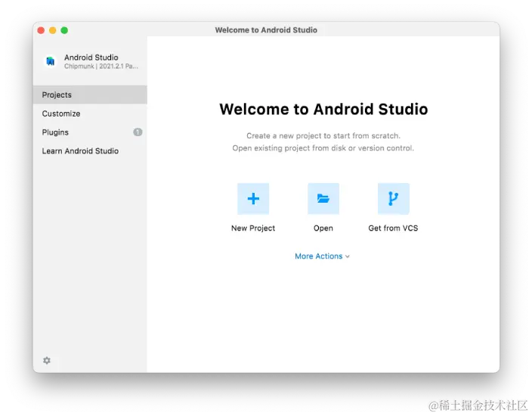
Task: Close the window with red button
Action: coord(41,30)
